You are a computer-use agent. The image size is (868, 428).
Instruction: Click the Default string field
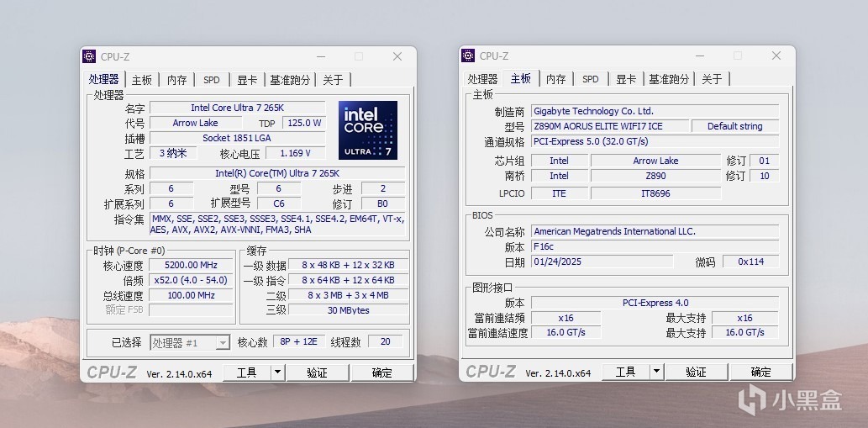[735, 126]
